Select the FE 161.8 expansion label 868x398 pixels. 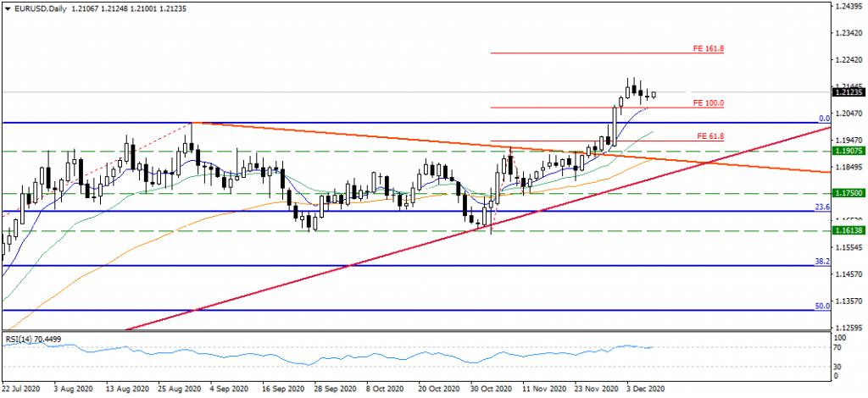pyautogui.click(x=709, y=49)
